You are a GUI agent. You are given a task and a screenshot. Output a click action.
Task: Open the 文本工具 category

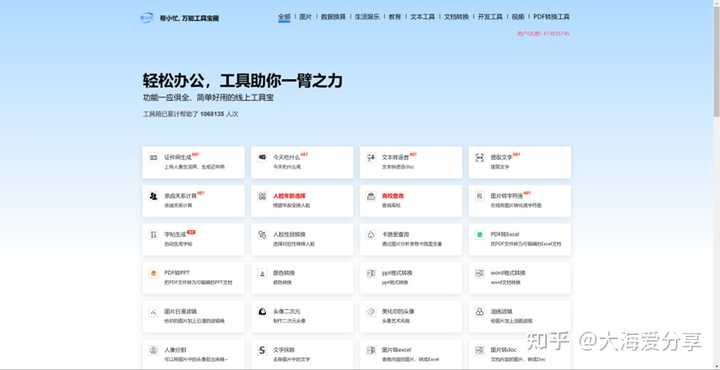pos(422,17)
